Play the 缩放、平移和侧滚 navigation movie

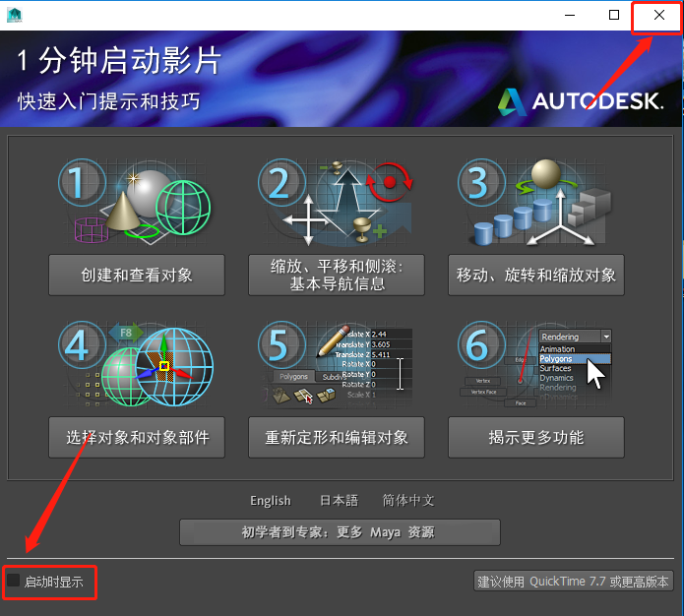[337, 276]
